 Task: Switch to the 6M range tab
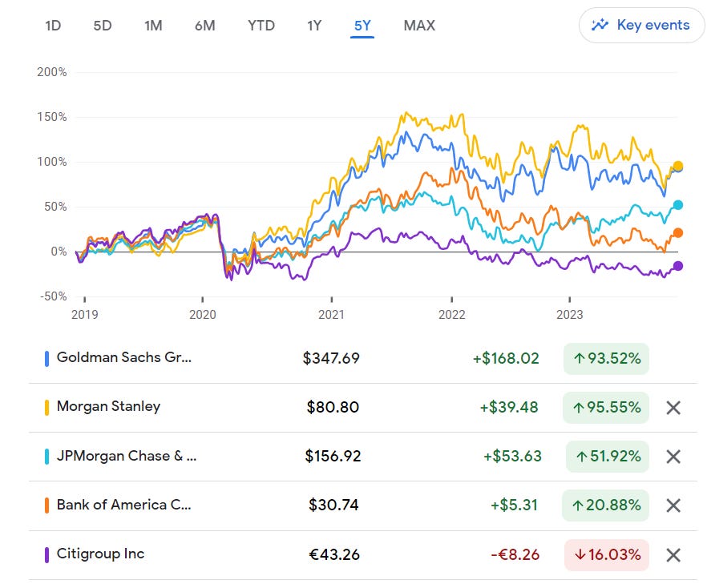coord(204,25)
